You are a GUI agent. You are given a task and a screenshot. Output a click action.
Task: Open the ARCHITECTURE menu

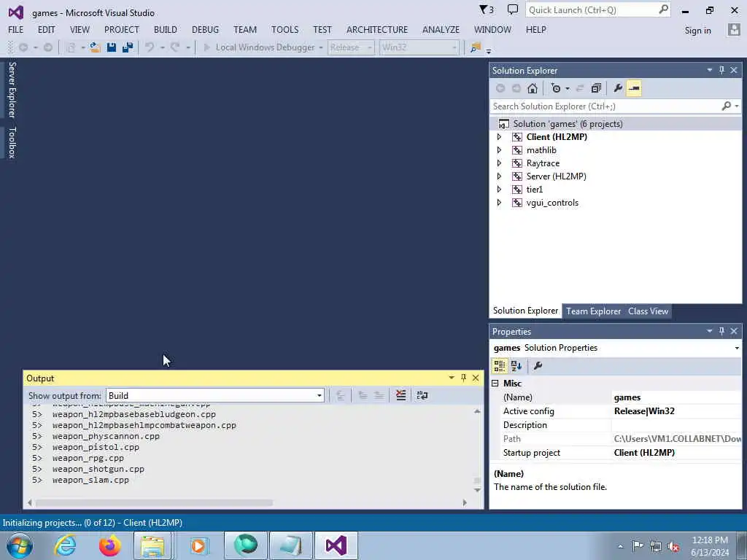(x=377, y=29)
